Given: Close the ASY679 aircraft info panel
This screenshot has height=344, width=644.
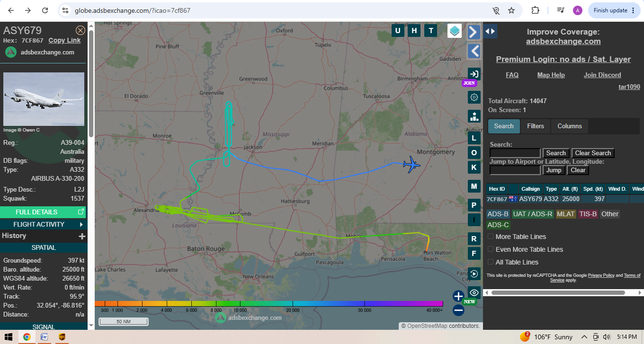Looking at the screenshot, I should pyautogui.click(x=80, y=31).
